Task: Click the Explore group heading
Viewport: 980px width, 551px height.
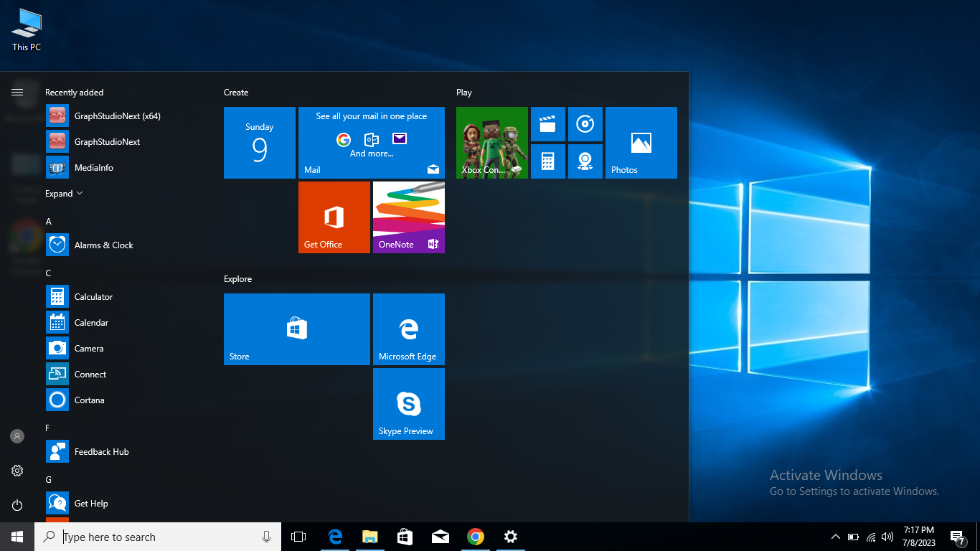Action: 237,279
